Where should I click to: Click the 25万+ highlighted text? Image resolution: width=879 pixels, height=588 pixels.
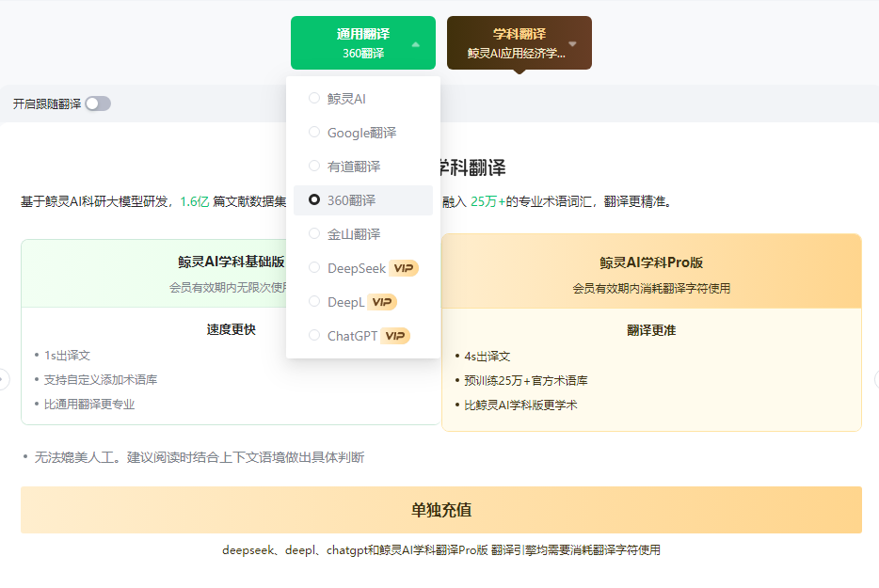tap(487, 201)
